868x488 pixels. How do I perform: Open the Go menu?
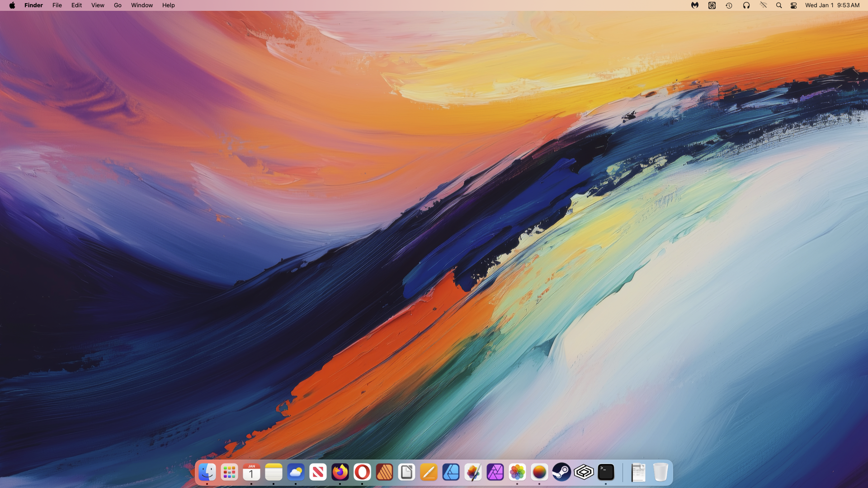click(x=118, y=5)
